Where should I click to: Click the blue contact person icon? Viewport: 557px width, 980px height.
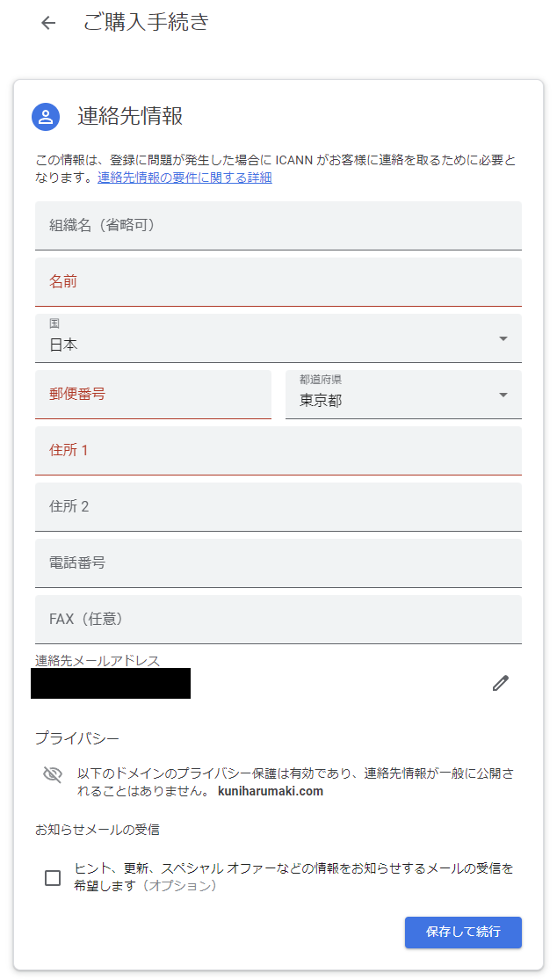(x=46, y=116)
